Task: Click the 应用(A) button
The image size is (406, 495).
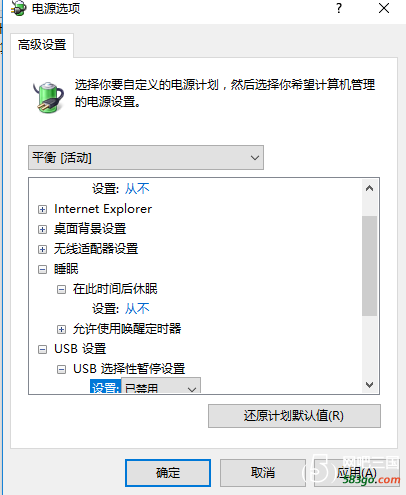Action: click(357, 473)
